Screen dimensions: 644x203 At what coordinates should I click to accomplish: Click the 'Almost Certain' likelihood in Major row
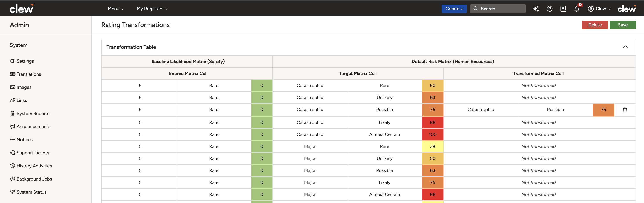point(385,194)
